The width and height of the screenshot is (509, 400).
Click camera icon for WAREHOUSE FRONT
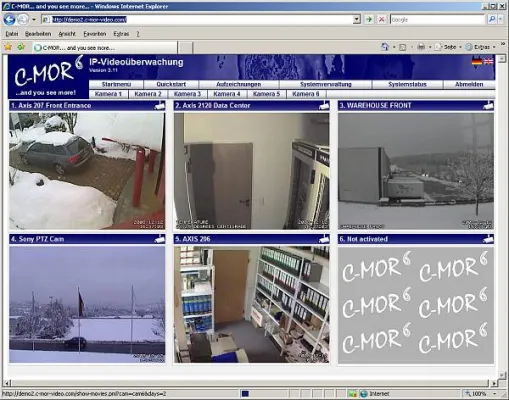[x=488, y=106]
